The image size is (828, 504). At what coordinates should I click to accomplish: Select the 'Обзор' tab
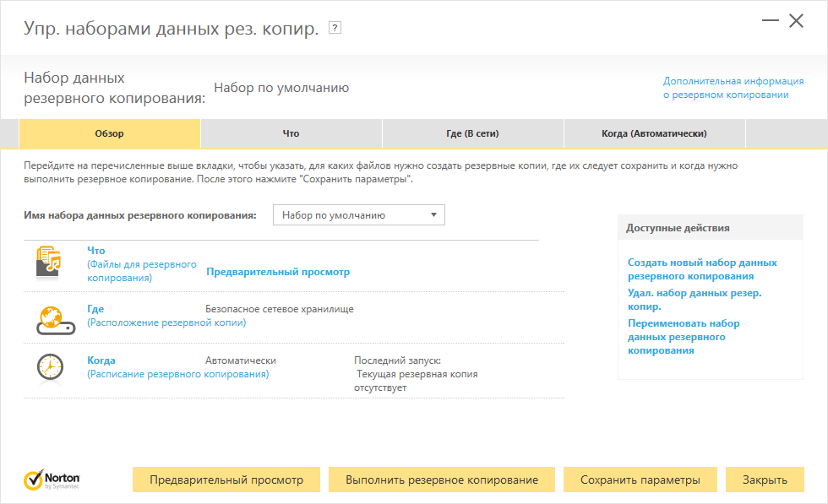click(109, 133)
